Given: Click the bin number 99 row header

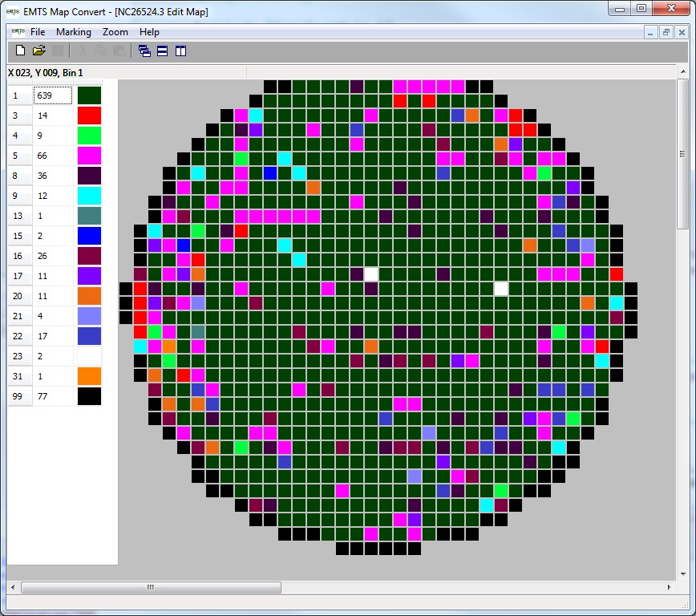Looking at the screenshot, I should 19,396.
